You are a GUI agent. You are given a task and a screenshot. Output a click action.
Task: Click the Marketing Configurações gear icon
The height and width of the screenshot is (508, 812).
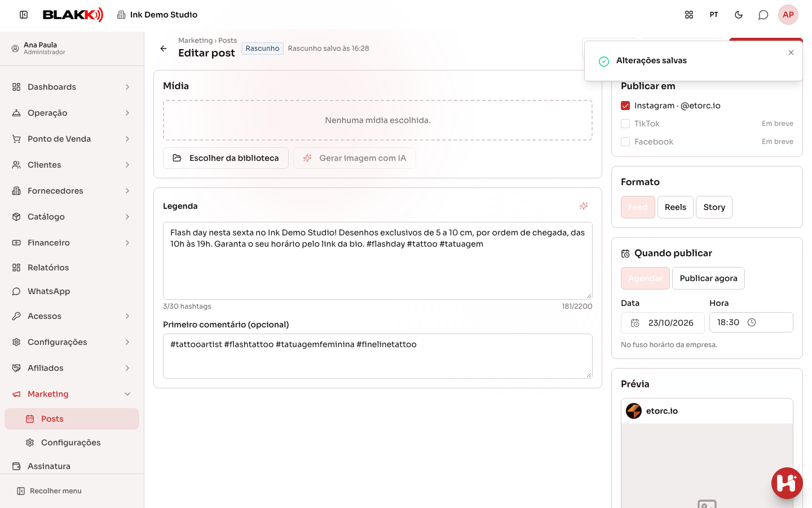[x=30, y=443]
